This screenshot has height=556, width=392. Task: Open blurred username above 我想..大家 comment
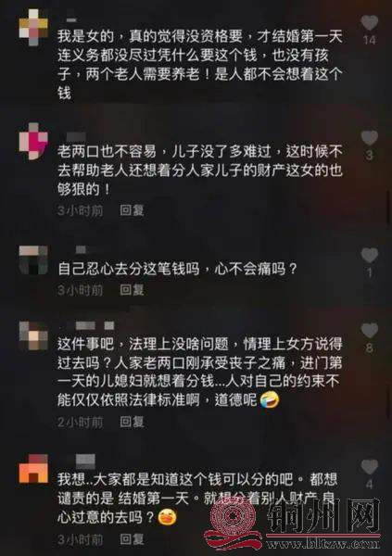tap(85, 461)
